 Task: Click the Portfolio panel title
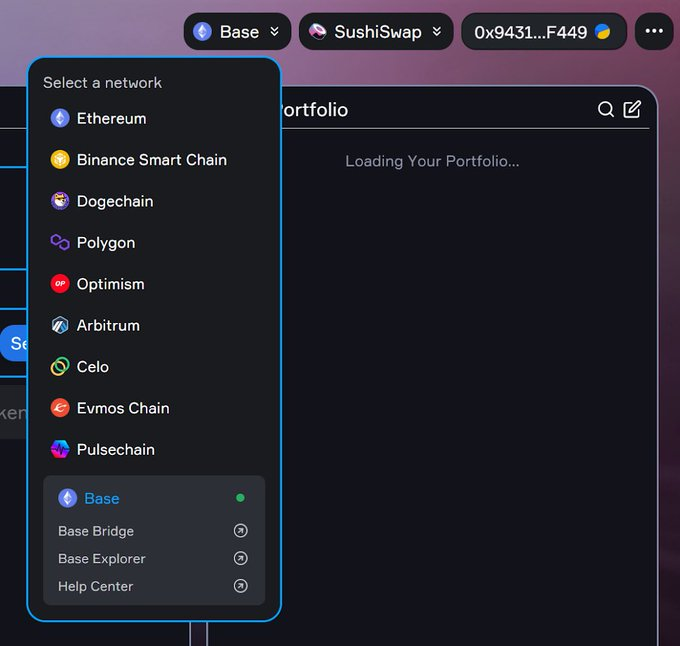[315, 110]
